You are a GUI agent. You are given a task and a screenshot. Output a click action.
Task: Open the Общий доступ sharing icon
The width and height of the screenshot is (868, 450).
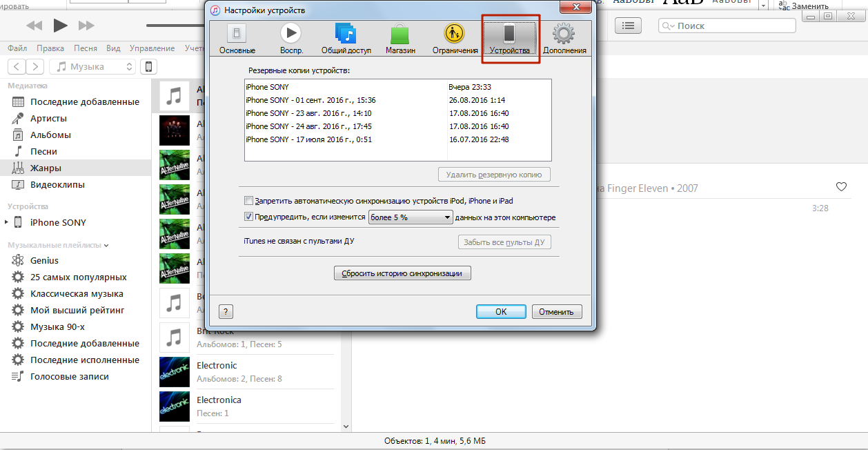coord(346,38)
